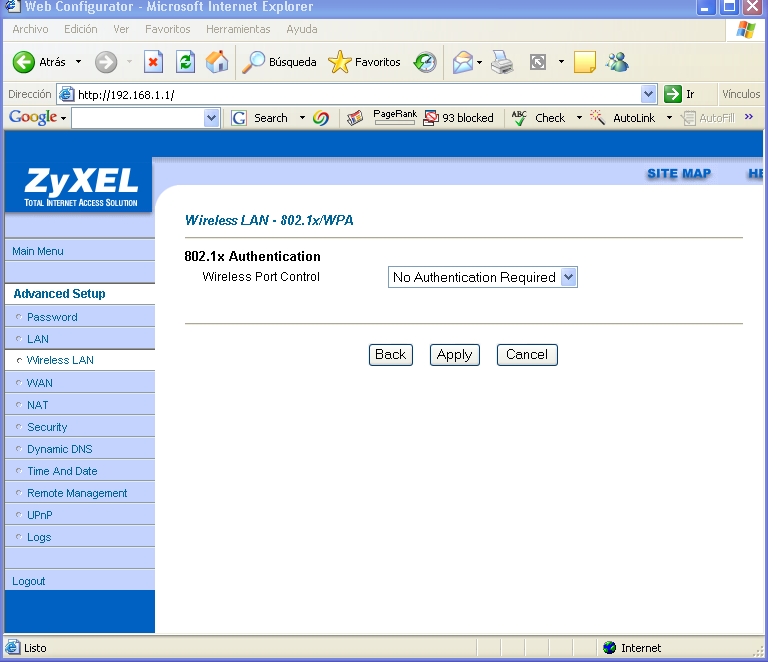Open the AutoLink options dropdown arrow

point(670,118)
